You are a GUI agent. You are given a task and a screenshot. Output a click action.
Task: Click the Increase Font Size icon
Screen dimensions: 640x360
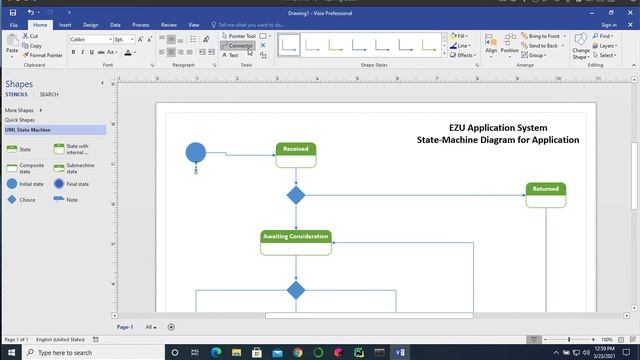pos(140,39)
